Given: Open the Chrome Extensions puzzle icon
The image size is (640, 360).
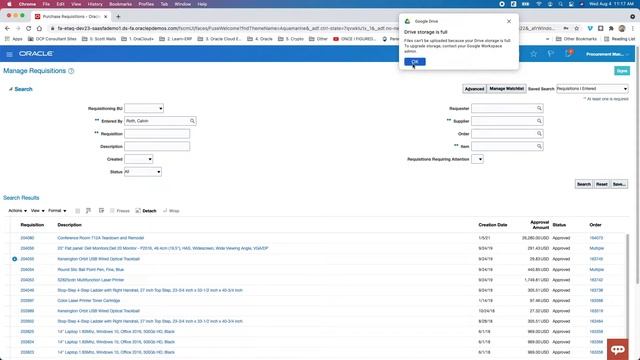Looking at the screenshot, I should (611, 28).
